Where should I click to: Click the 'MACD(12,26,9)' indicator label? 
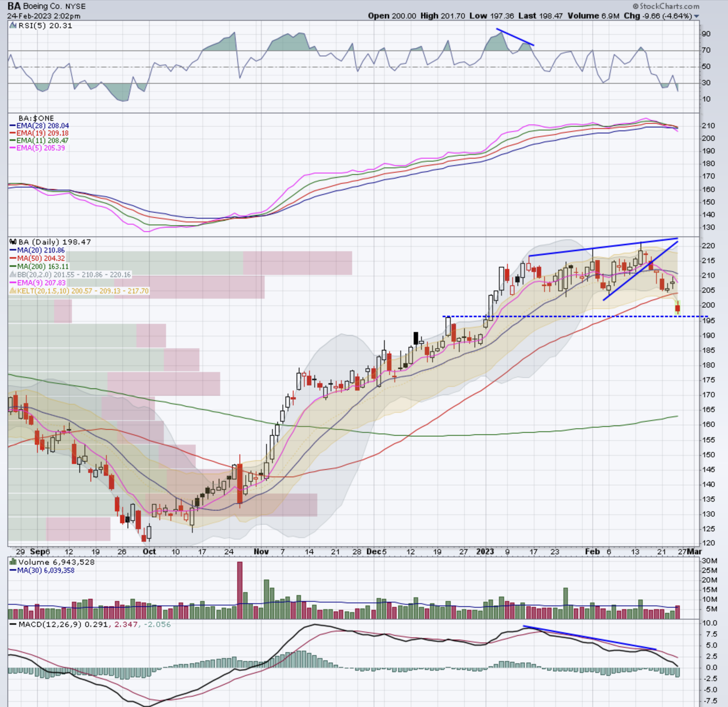[x=50, y=625]
